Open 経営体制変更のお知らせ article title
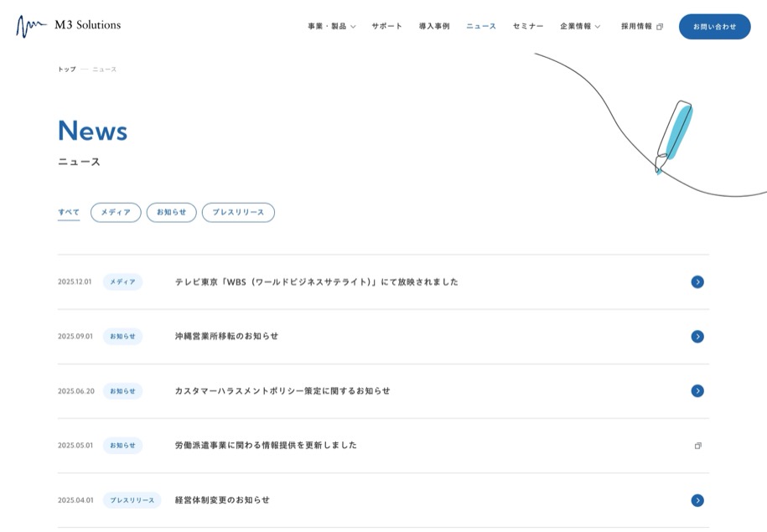Viewport: 767px width, 532px height. click(x=222, y=500)
